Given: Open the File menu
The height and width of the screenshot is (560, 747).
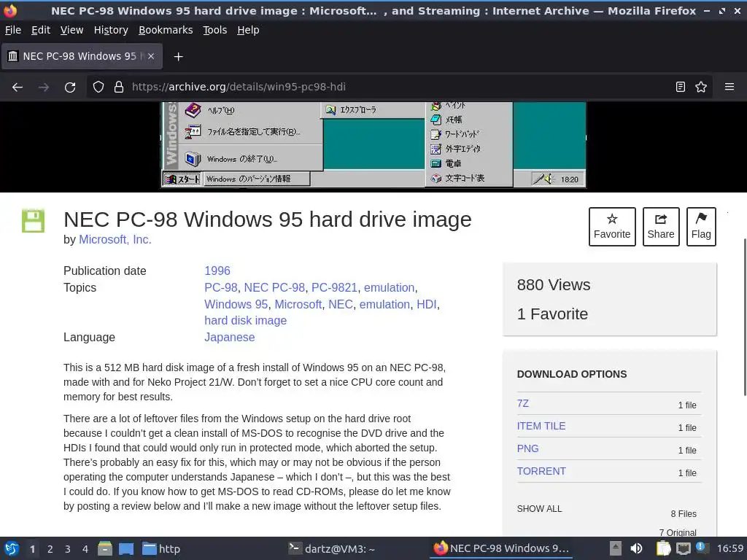Looking at the screenshot, I should 13,30.
